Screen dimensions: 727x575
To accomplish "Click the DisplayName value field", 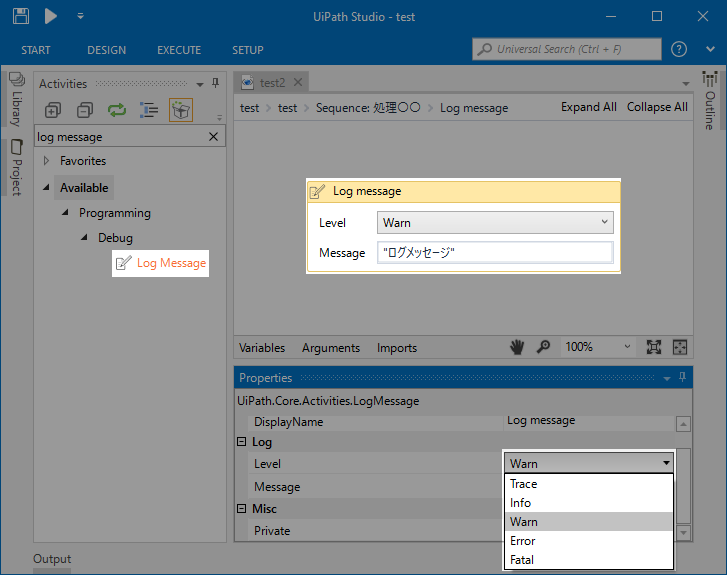I will pos(589,421).
